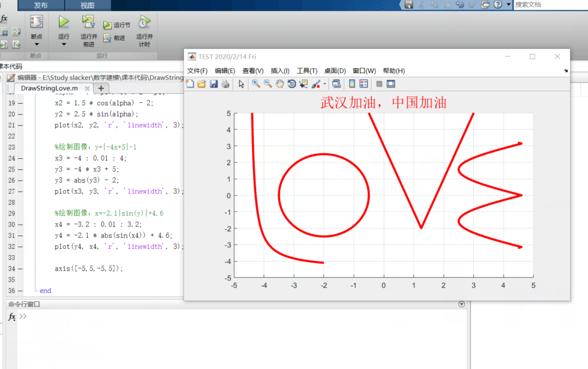This screenshot has width=588, height=369.
Task: Click the green Run button
Action: [63, 22]
